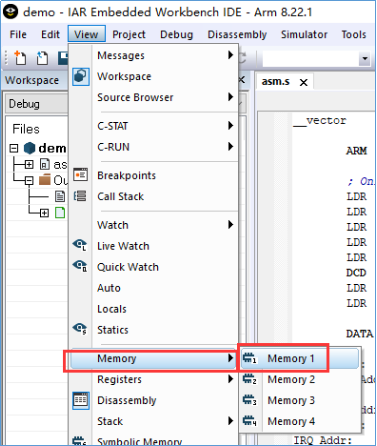The width and height of the screenshot is (377, 446).
Task: Click the Workspace cube icon in View menu
Action: coord(81,76)
